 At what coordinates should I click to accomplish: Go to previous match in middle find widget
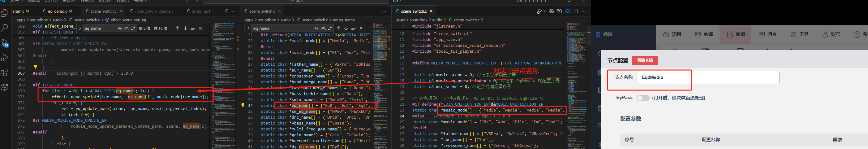[x=338, y=28]
